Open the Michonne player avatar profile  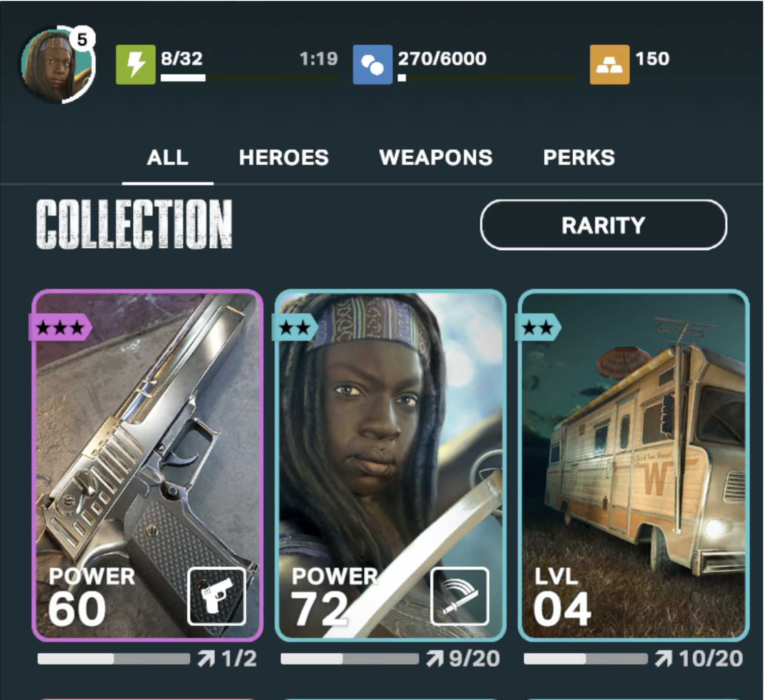[57, 65]
